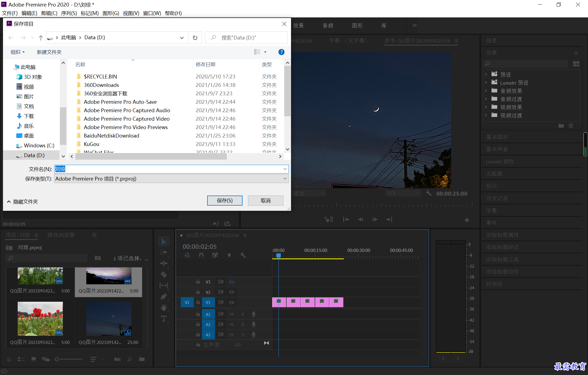Add marker in the timeline
Image resolution: width=588 pixels, height=375 pixels.
click(x=229, y=255)
